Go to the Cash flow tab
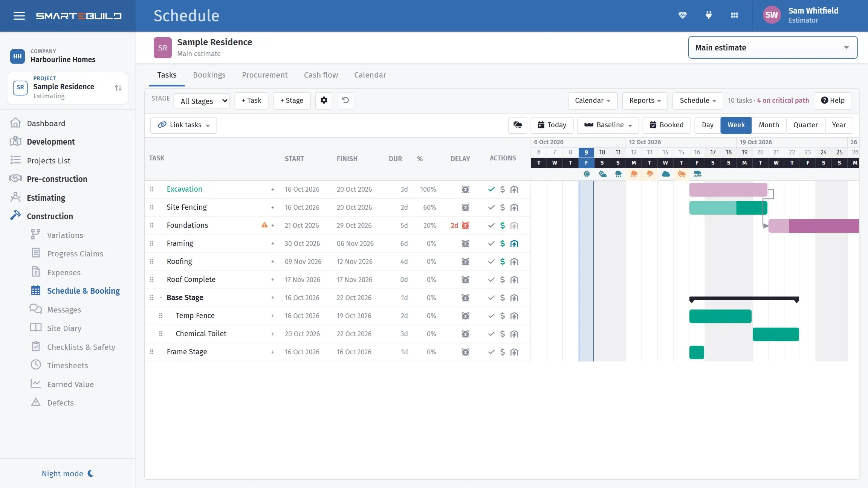The image size is (868, 488). 321,75
